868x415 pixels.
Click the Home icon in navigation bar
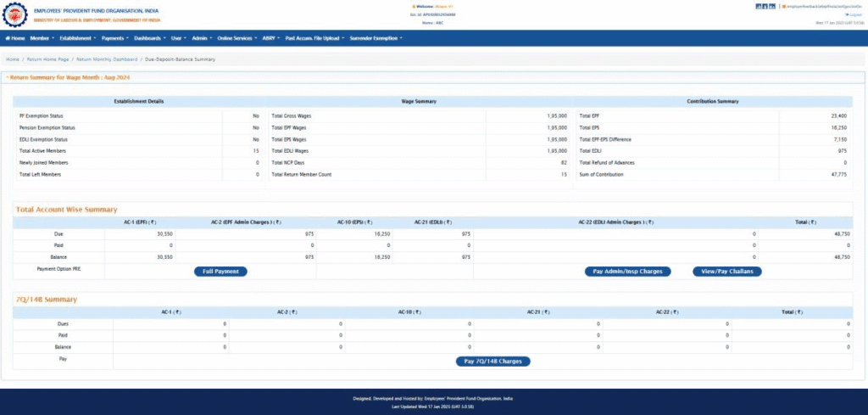tap(8, 38)
